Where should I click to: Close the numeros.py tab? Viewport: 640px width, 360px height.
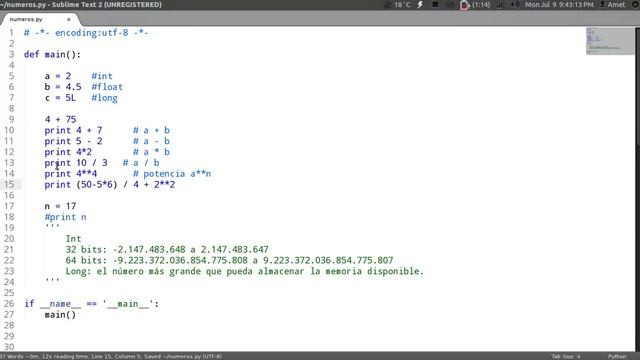tap(69, 19)
